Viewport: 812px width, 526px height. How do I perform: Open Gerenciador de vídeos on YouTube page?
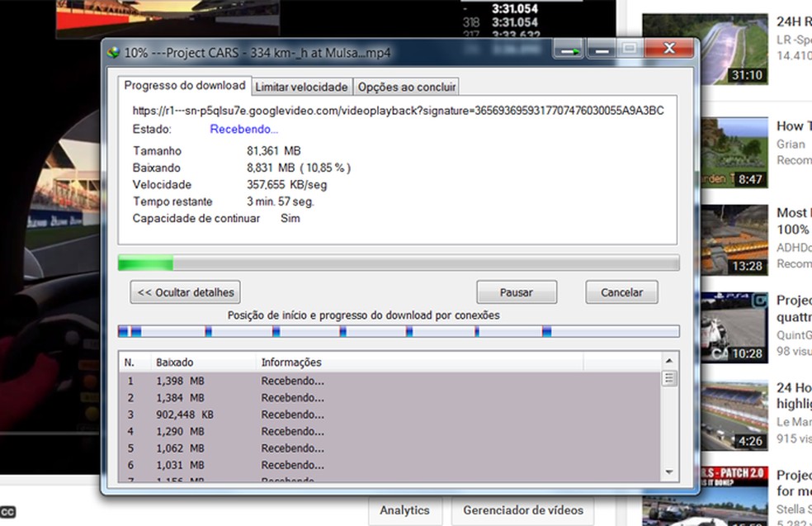pos(523,510)
